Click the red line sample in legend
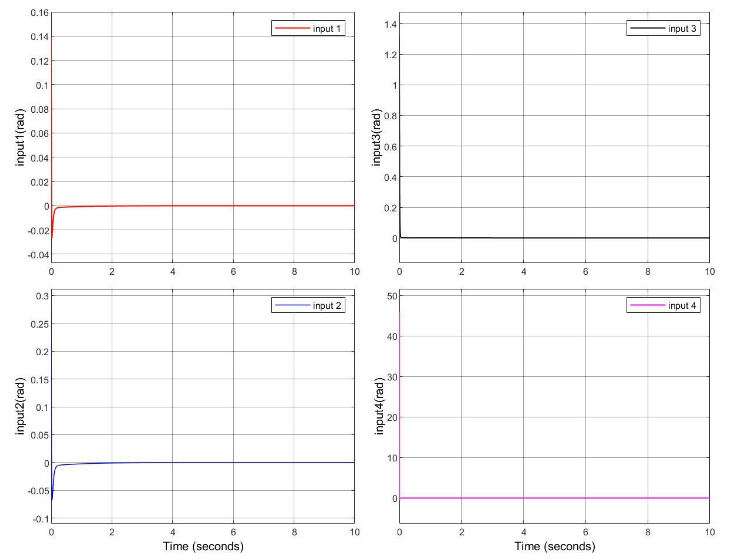The height and width of the screenshot is (560, 730). pyautogui.click(x=292, y=28)
